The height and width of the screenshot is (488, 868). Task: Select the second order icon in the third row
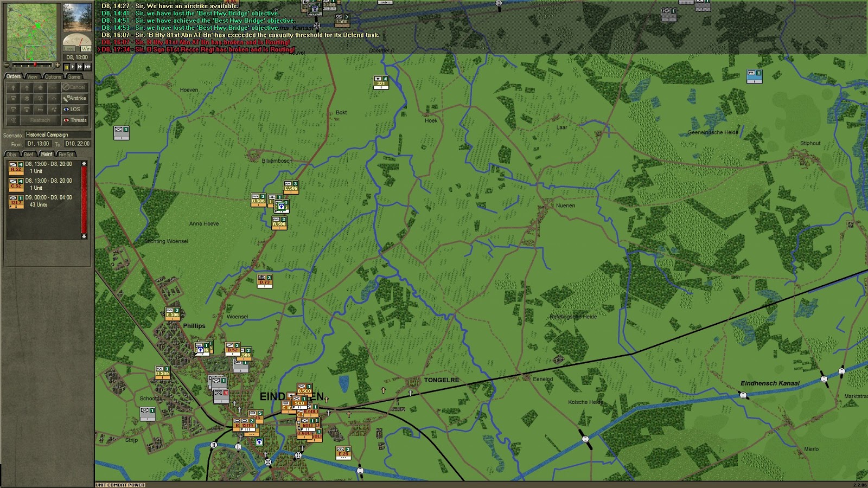pos(27,109)
